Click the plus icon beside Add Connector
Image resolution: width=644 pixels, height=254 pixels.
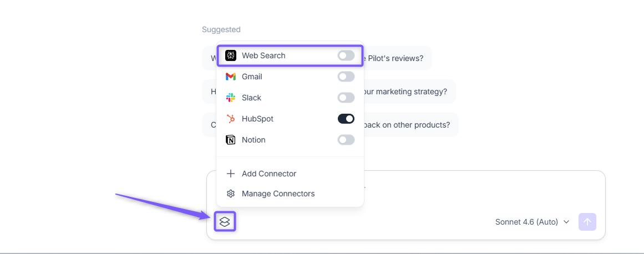[231, 174]
